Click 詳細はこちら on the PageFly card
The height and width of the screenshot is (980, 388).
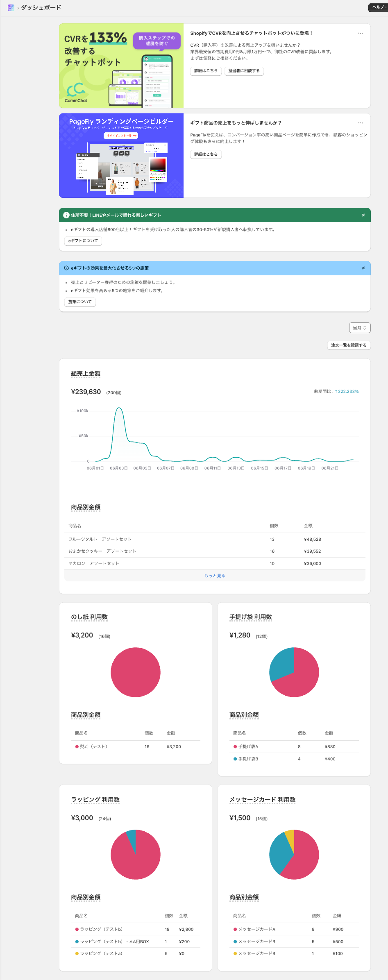click(206, 154)
